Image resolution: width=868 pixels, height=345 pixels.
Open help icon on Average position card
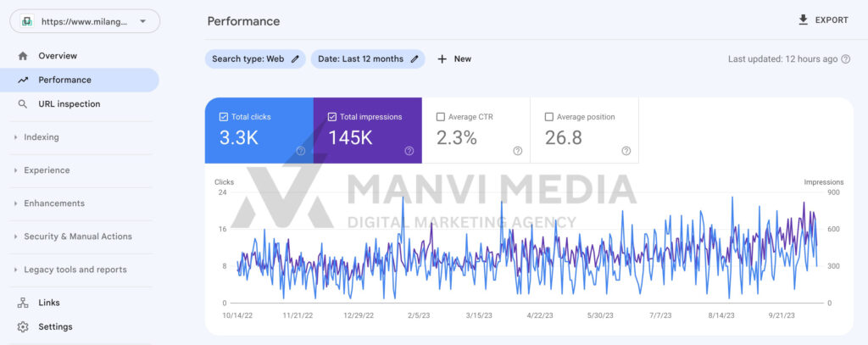[626, 151]
